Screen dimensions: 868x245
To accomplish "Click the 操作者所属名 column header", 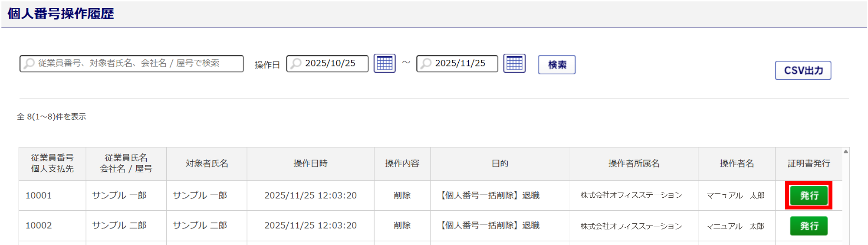I will pos(634,163).
